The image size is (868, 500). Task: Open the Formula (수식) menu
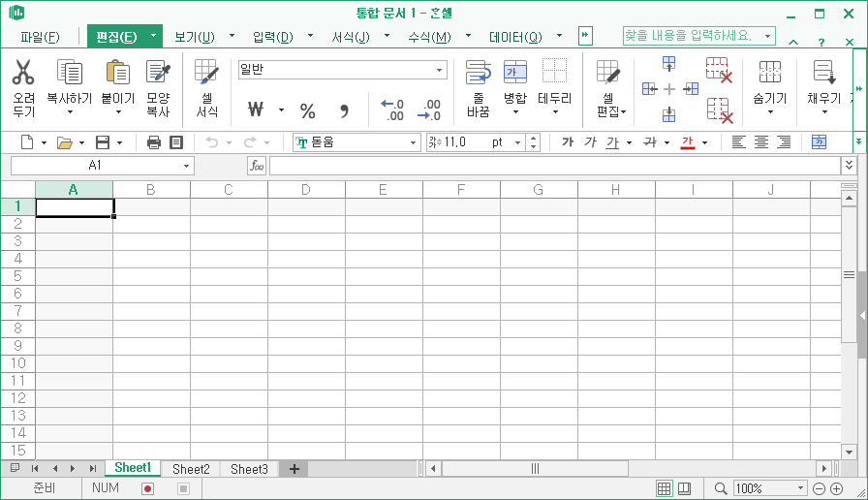click(429, 37)
